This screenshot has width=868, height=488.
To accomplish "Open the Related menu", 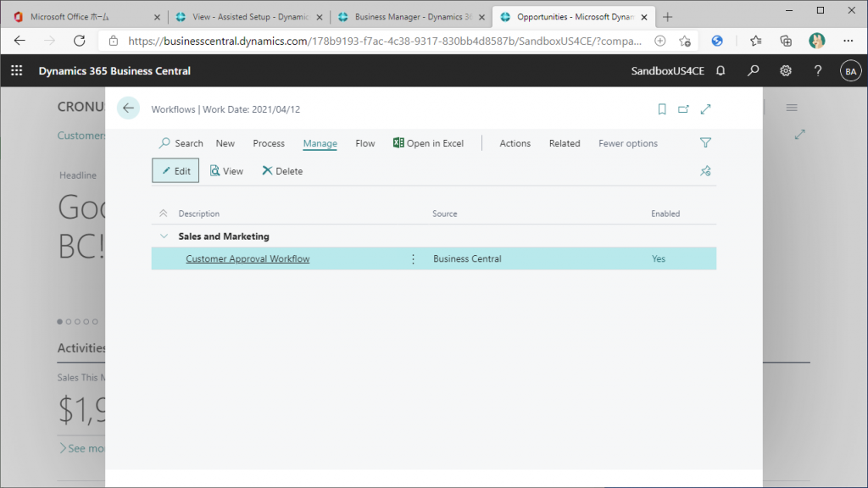I will (x=565, y=143).
